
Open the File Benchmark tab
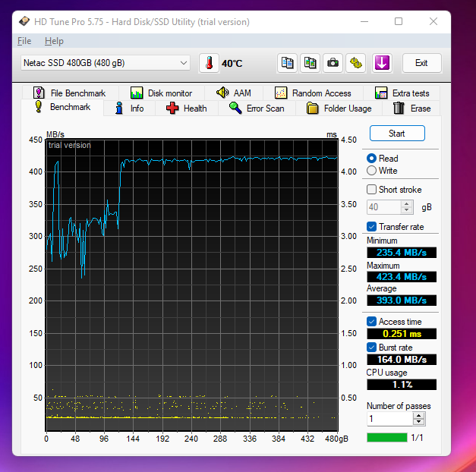point(70,93)
